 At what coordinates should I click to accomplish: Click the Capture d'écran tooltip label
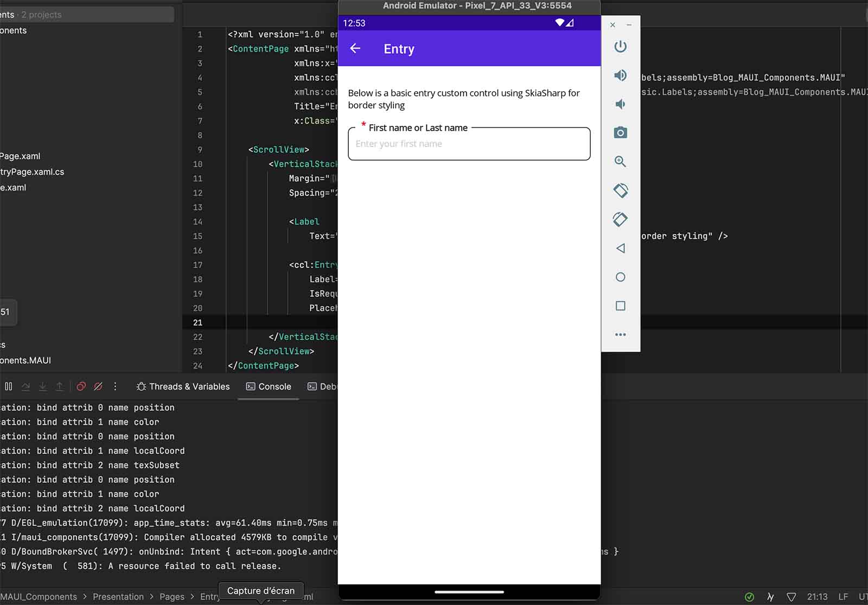pyautogui.click(x=261, y=590)
